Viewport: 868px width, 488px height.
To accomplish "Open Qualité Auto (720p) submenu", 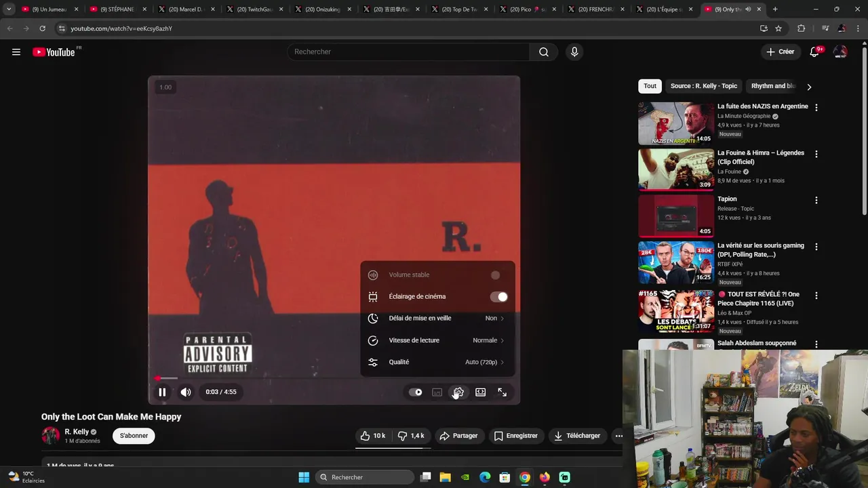I will 437,362.
